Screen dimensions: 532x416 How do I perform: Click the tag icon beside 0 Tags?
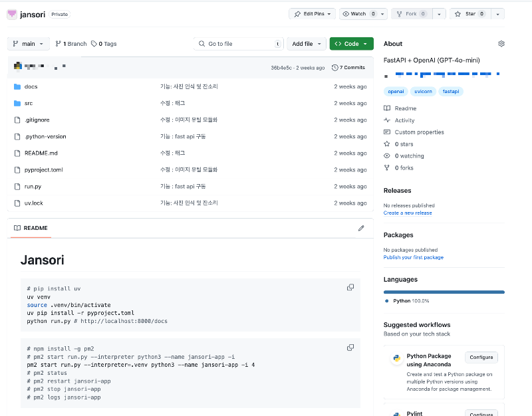click(x=94, y=44)
